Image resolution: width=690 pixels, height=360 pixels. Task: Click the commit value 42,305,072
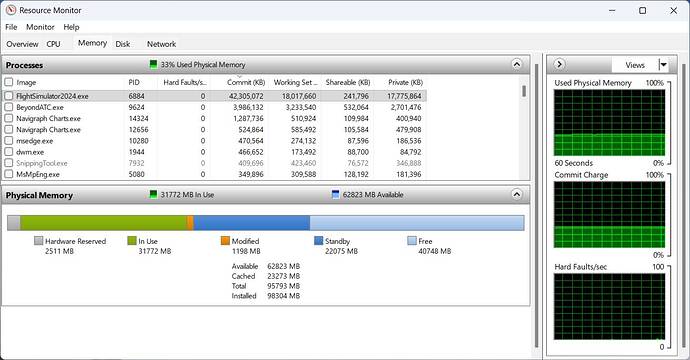(x=246, y=96)
